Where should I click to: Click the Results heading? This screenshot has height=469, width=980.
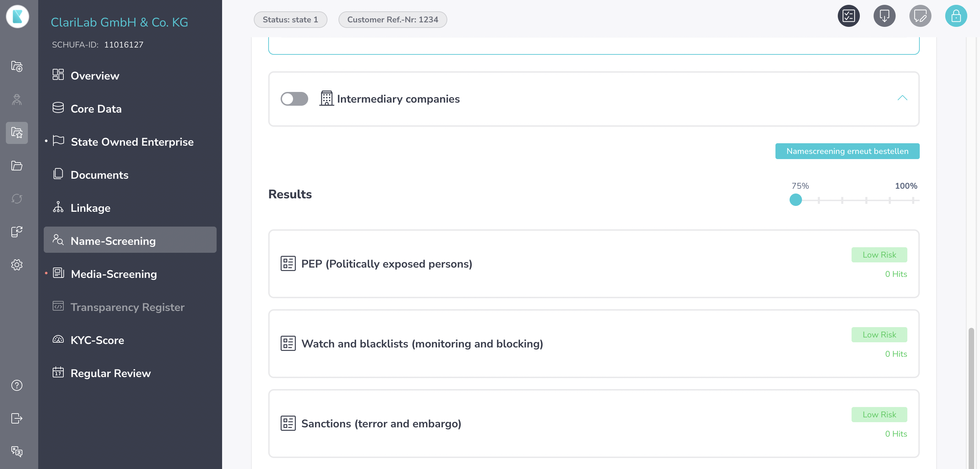pos(290,194)
